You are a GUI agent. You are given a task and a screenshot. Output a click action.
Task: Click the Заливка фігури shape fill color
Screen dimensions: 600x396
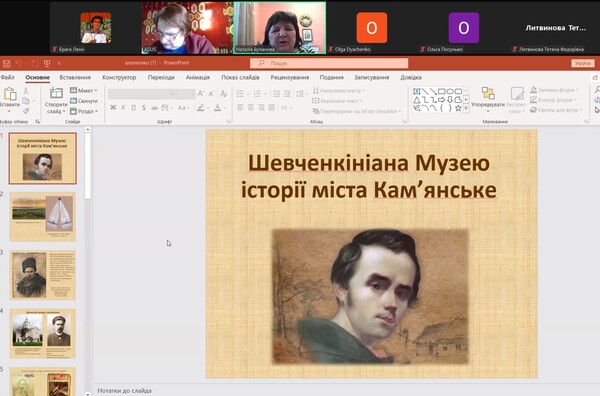[x=554, y=90]
